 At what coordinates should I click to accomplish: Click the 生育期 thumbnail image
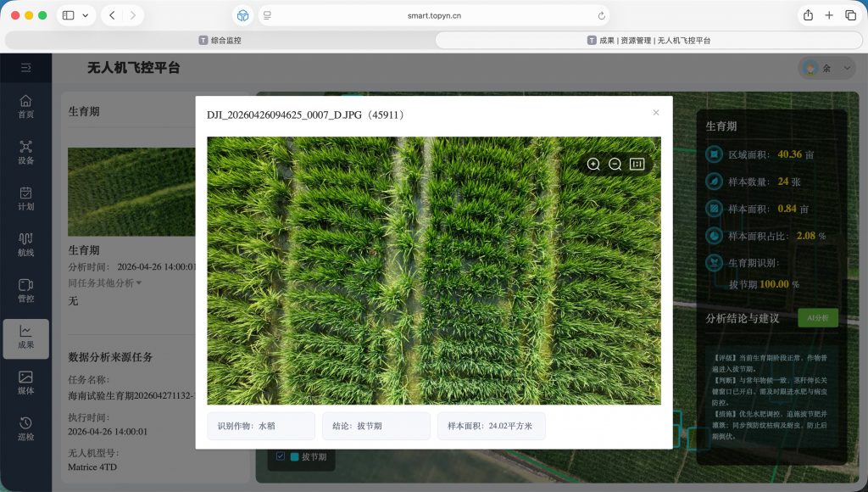[x=131, y=192]
